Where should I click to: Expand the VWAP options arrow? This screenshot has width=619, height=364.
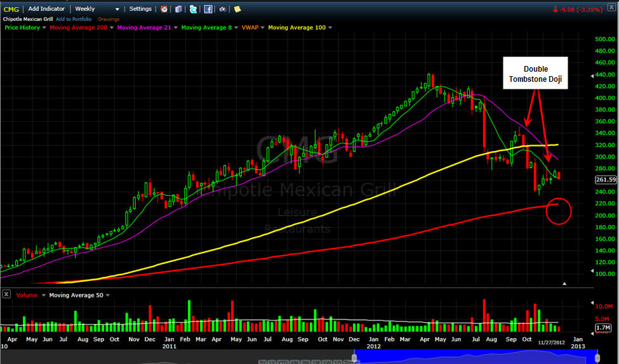pyautogui.click(x=263, y=28)
